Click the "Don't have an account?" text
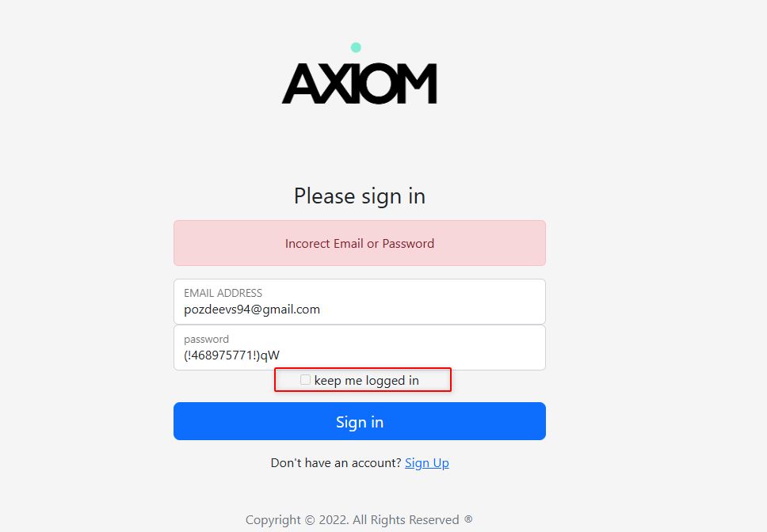767x532 pixels. click(x=336, y=463)
